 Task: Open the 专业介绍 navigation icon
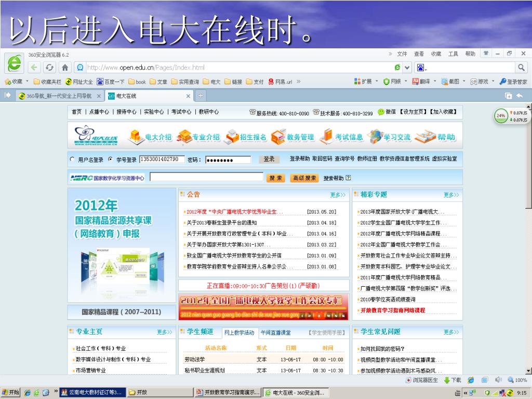[198, 137]
